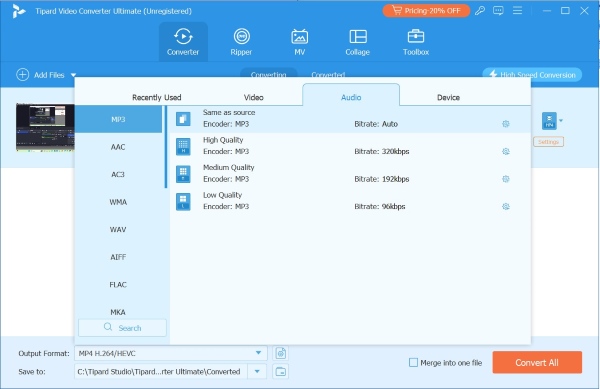The image size is (600, 389).
Task: Click the Low Quality preset icon
Action: (183, 202)
